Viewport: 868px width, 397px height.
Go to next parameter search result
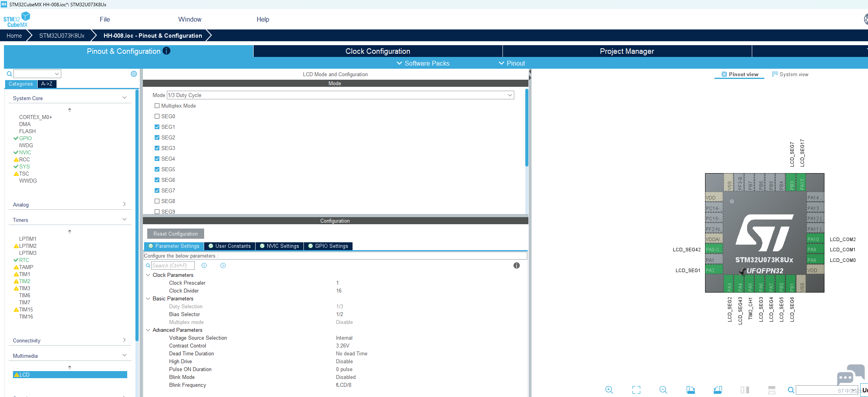click(x=223, y=265)
